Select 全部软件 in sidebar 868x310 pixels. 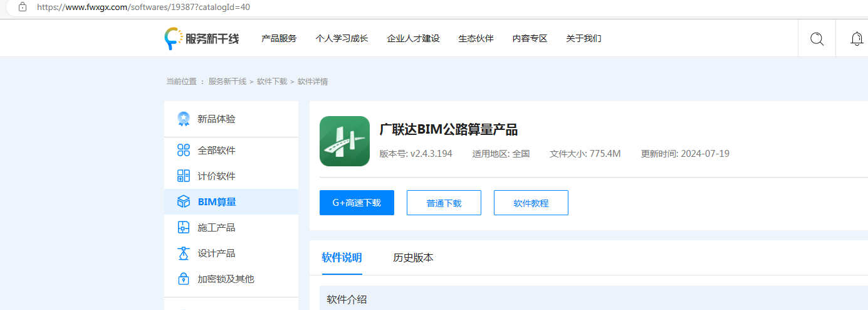(231, 151)
